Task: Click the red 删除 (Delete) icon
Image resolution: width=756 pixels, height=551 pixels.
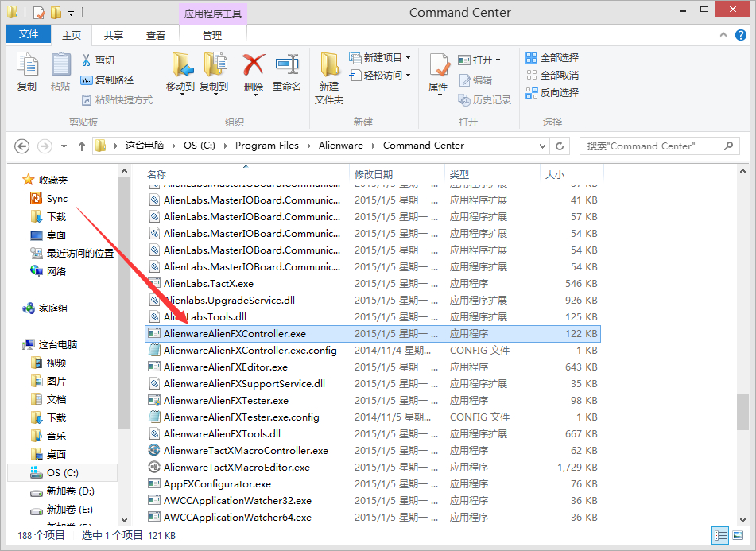Action: point(254,65)
